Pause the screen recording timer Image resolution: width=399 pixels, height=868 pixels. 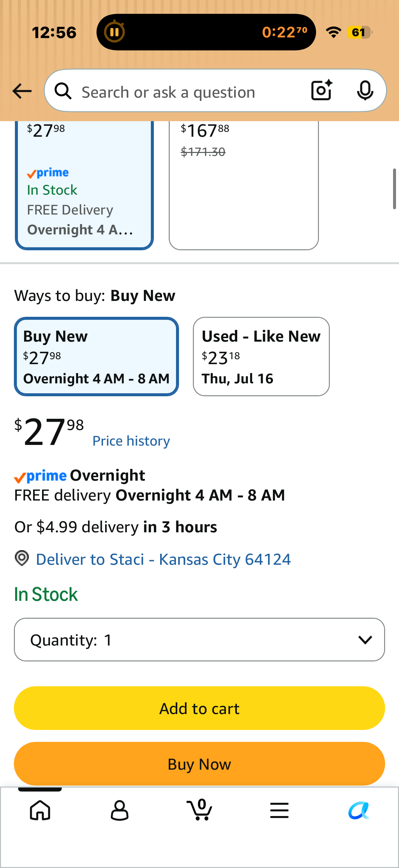click(x=114, y=32)
